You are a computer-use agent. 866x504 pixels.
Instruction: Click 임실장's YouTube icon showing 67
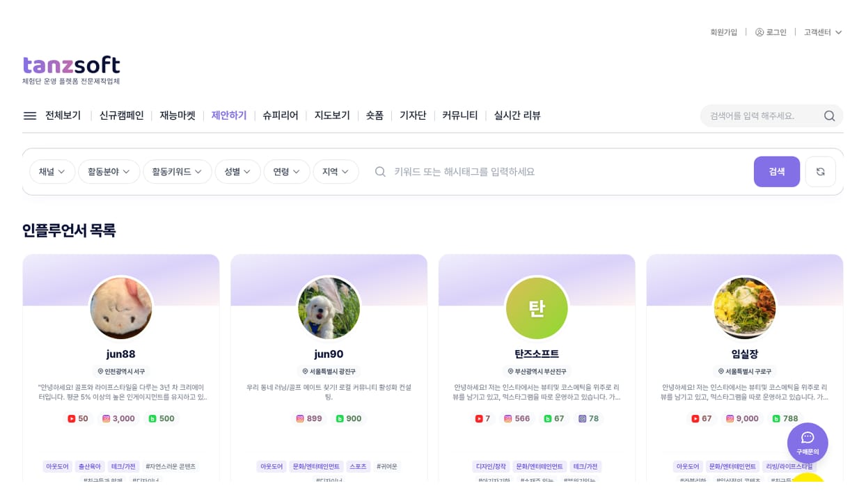695,418
